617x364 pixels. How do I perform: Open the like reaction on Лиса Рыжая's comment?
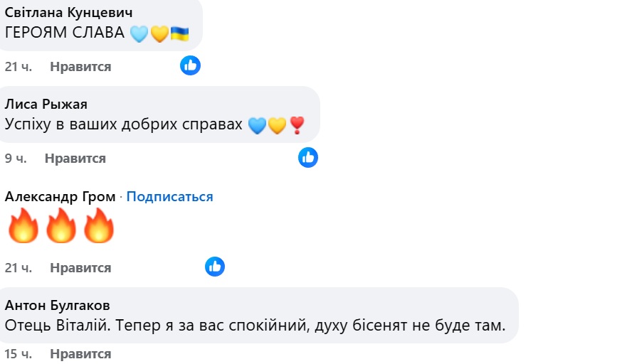point(307,158)
